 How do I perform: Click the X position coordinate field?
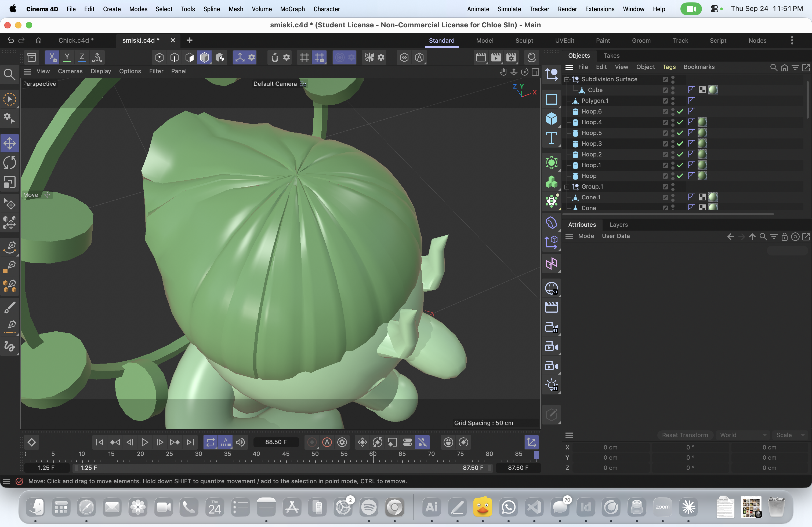click(610, 448)
